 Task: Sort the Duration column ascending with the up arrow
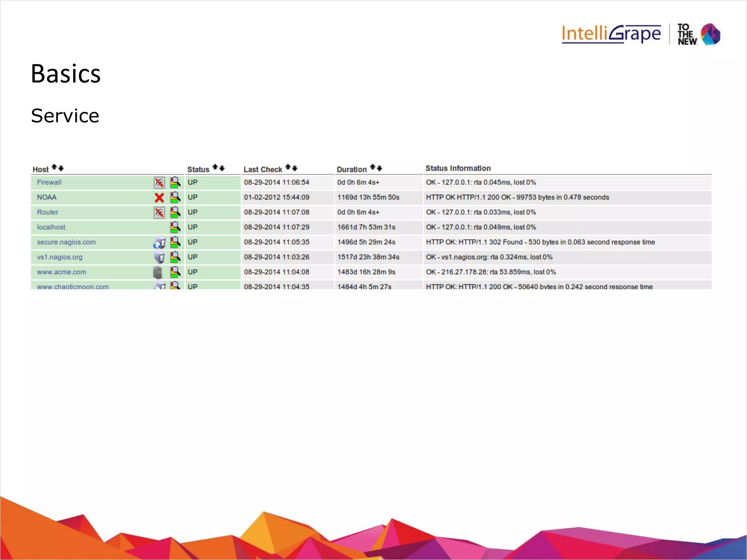pyautogui.click(x=372, y=167)
